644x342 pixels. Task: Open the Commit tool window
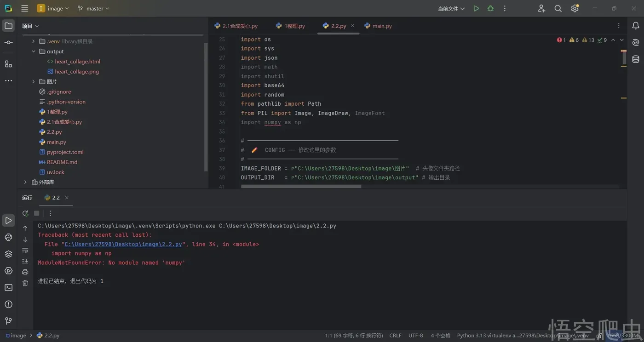[8, 42]
